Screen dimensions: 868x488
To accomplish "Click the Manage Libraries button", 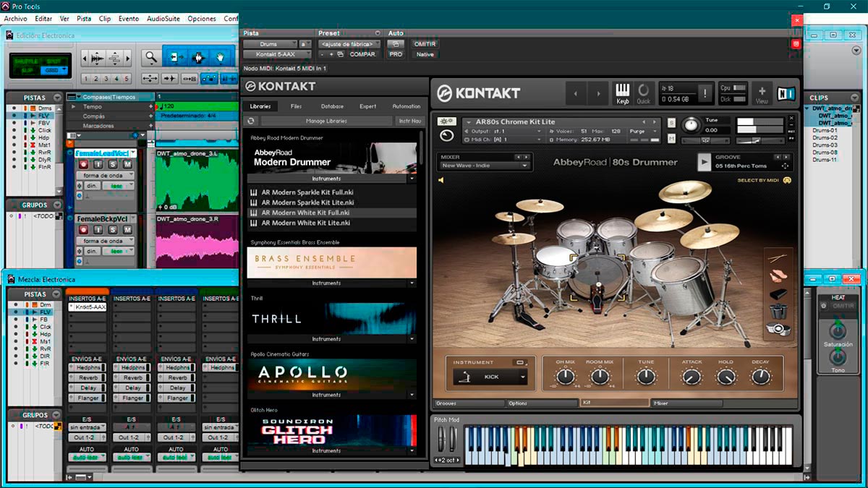I will click(x=326, y=121).
